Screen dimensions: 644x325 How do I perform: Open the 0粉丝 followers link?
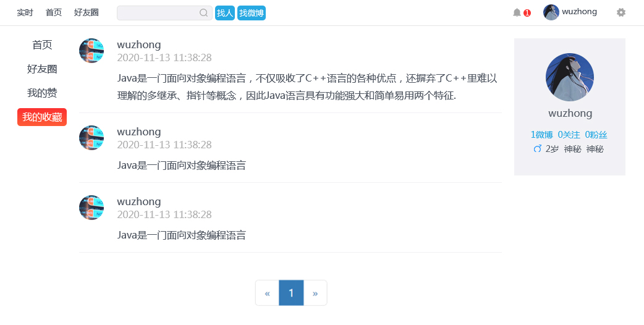coord(596,135)
